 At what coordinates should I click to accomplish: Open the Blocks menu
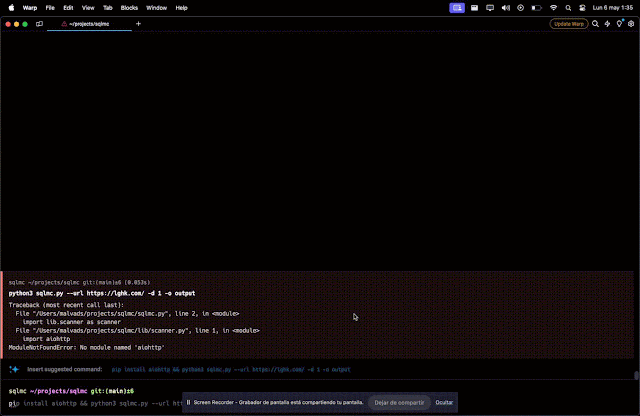coord(128,7)
